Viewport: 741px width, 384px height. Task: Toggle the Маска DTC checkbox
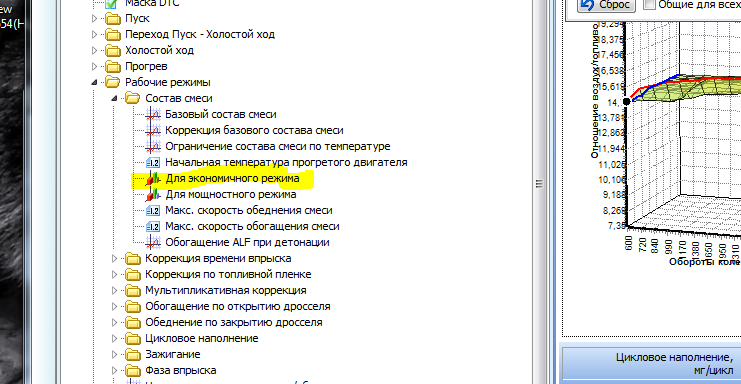pyautogui.click(x=112, y=4)
